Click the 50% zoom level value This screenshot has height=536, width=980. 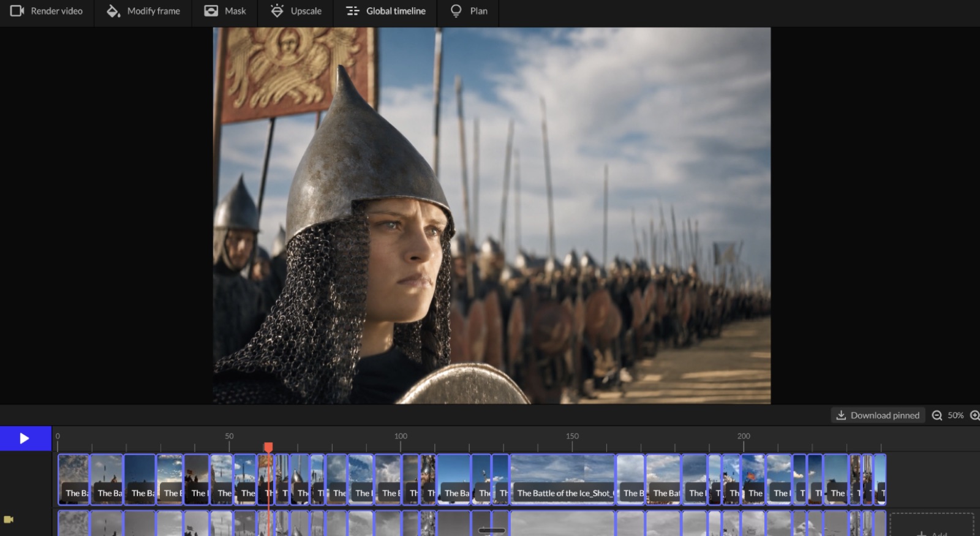[956, 415]
